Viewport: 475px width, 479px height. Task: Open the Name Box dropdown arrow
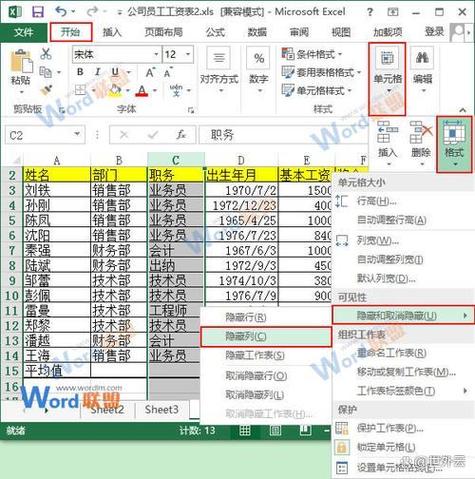78,134
